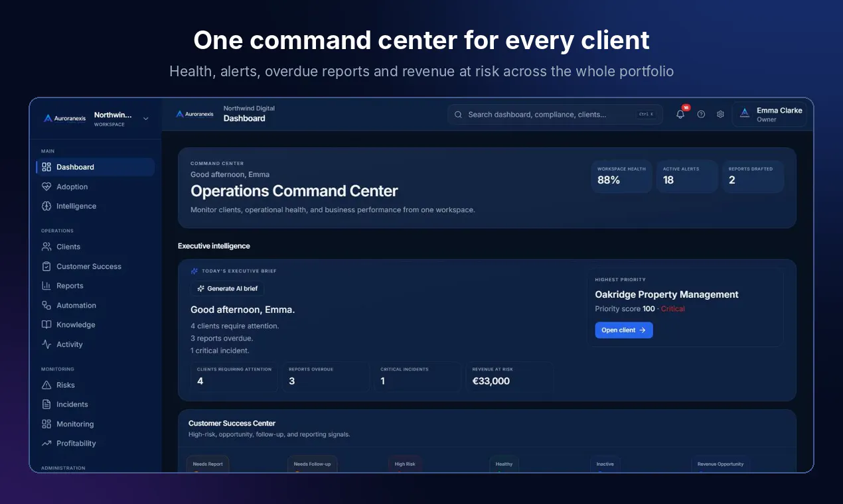Viewport: 843px width, 504px height.
Task: Open the Risks warning triangle icon
Action: [46, 385]
